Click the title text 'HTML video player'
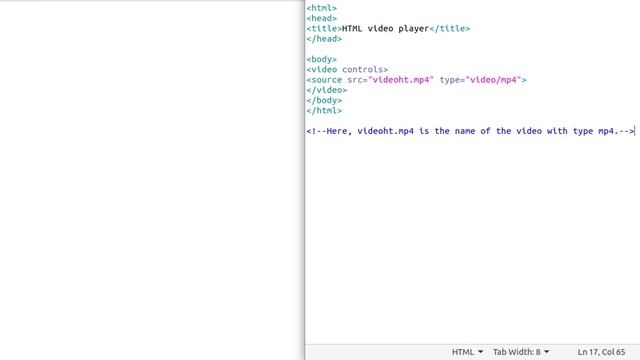This screenshot has height=360, width=640. pos(386,29)
